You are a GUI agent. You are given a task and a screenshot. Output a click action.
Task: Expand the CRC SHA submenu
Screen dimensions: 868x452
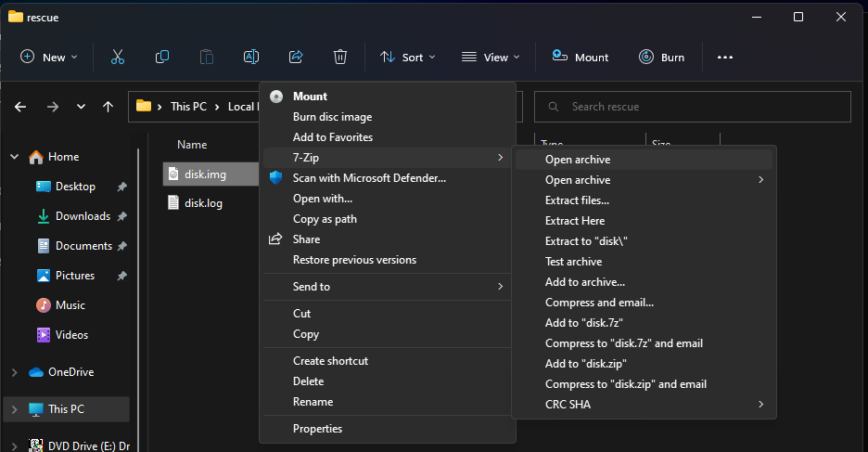tap(760, 405)
